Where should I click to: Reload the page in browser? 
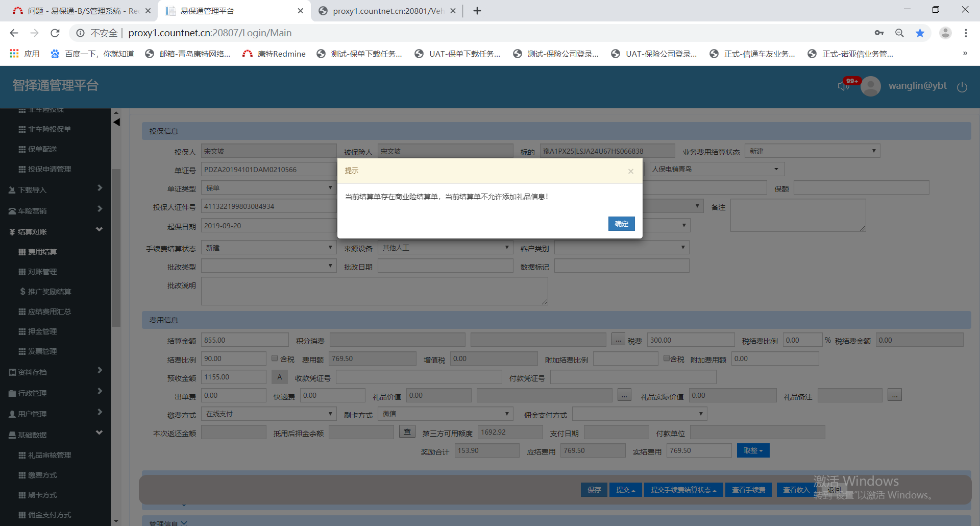point(55,33)
